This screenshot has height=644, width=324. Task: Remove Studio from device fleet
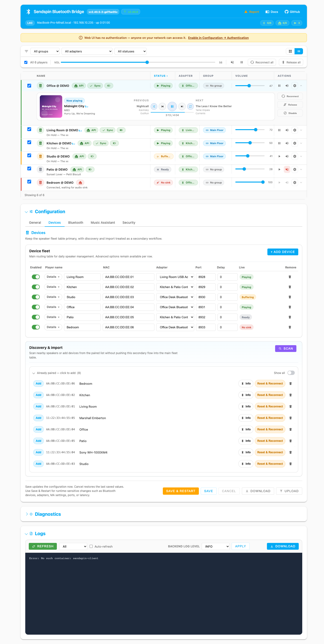pyautogui.click(x=290, y=297)
